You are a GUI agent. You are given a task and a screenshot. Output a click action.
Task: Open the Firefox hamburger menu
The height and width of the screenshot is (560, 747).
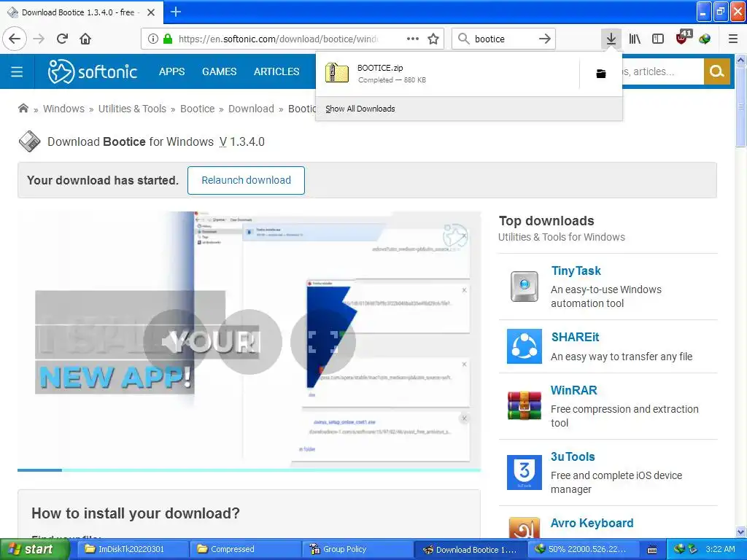(732, 39)
